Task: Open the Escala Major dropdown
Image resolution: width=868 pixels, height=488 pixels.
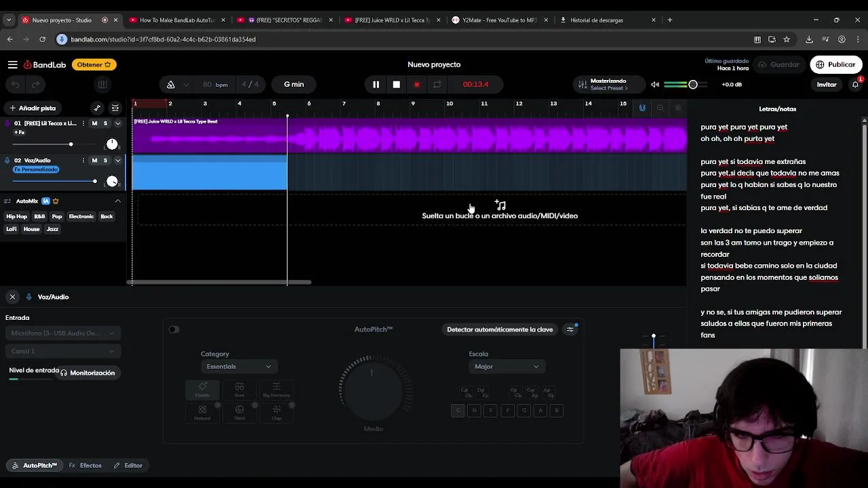Action: 507,367
